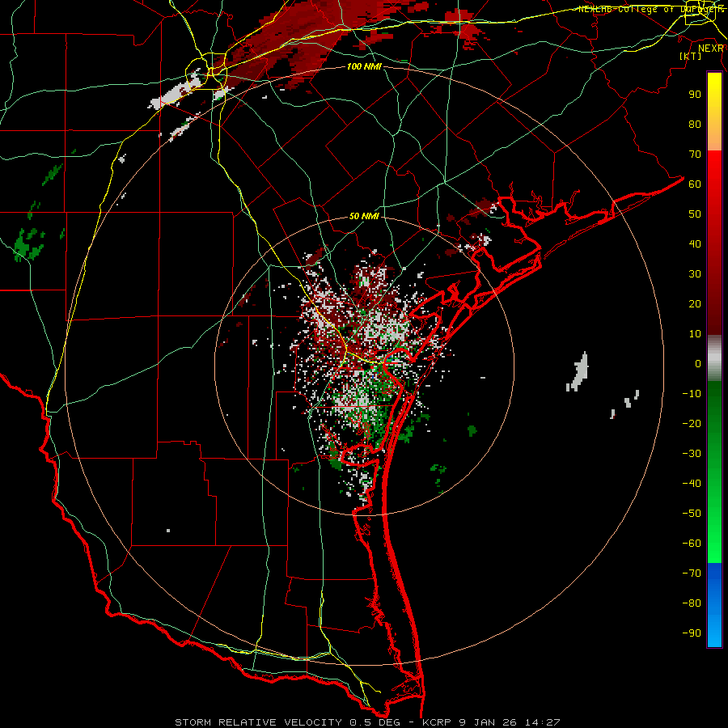
Task: Click the gray echo streak near the yellow highway loop
Action: tap(176, 92)
